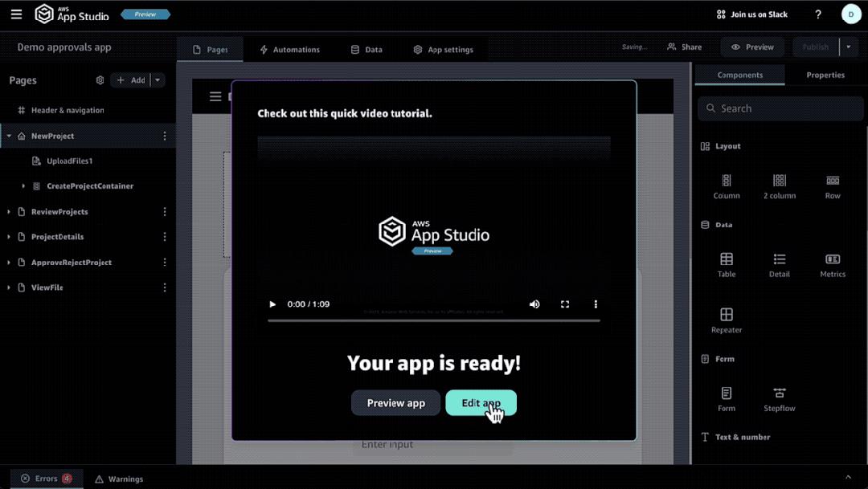Select the Stepflow component
The height and width of the screenshot is (489, 868).
780,399
